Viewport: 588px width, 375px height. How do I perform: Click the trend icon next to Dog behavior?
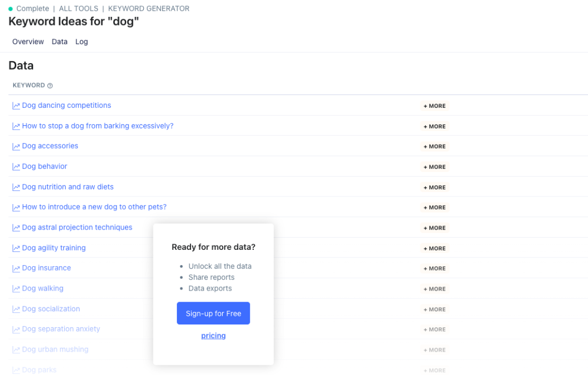tap(16, 167)
